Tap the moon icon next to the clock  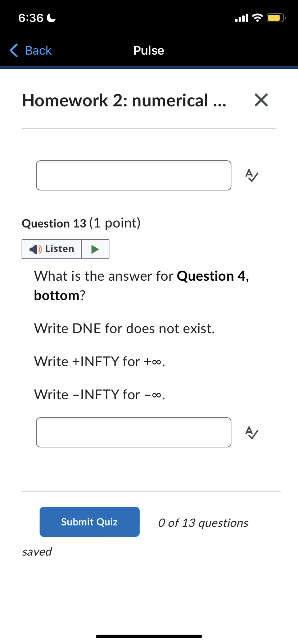[x=51, y=17]
